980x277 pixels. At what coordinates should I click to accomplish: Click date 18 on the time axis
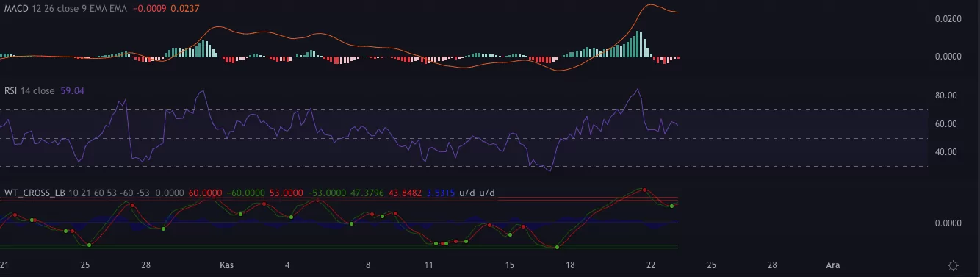pos(570,265)
